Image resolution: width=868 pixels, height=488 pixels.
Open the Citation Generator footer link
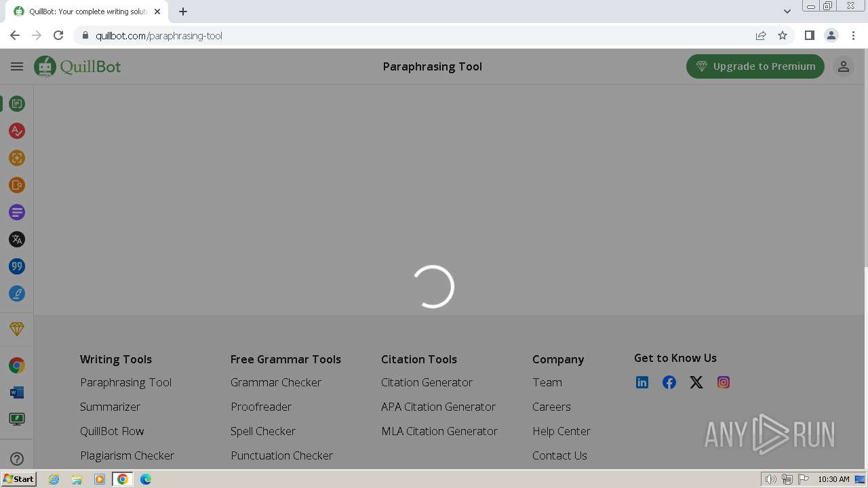coord(427,382)
